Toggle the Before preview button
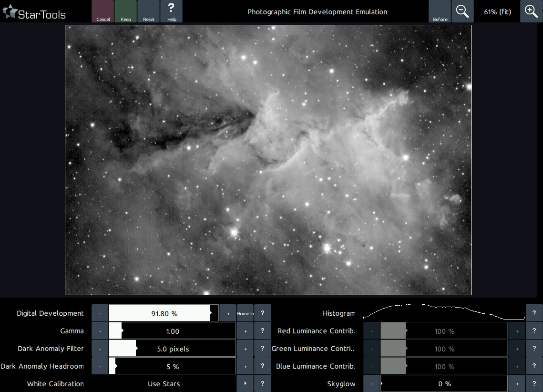The height and width of the screenshot is (392, 543). [440, 11]
